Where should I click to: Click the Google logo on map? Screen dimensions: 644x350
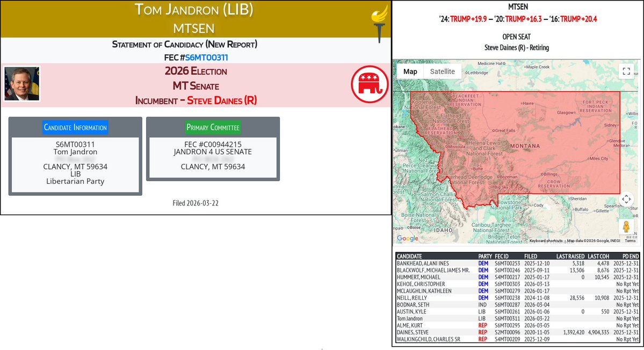point(408,238)
